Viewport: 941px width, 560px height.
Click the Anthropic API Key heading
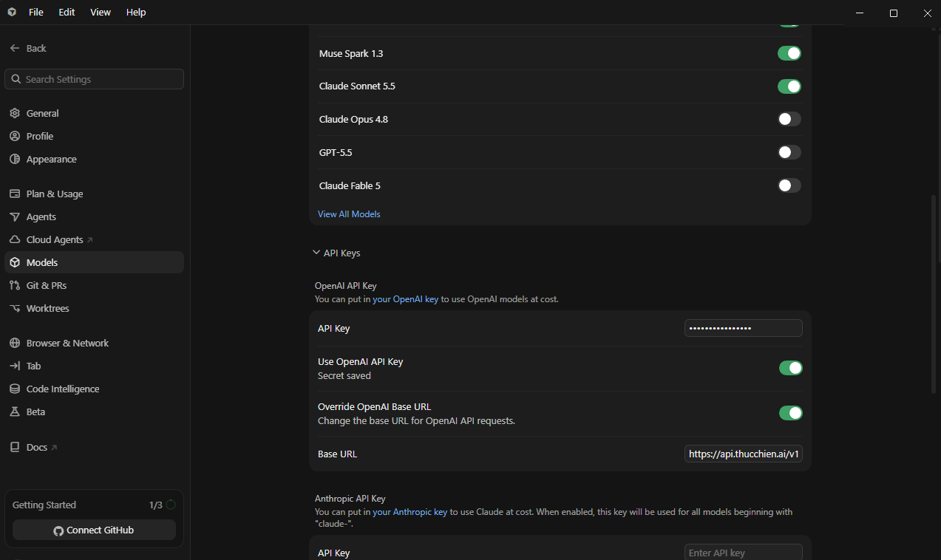click(350, 499)
